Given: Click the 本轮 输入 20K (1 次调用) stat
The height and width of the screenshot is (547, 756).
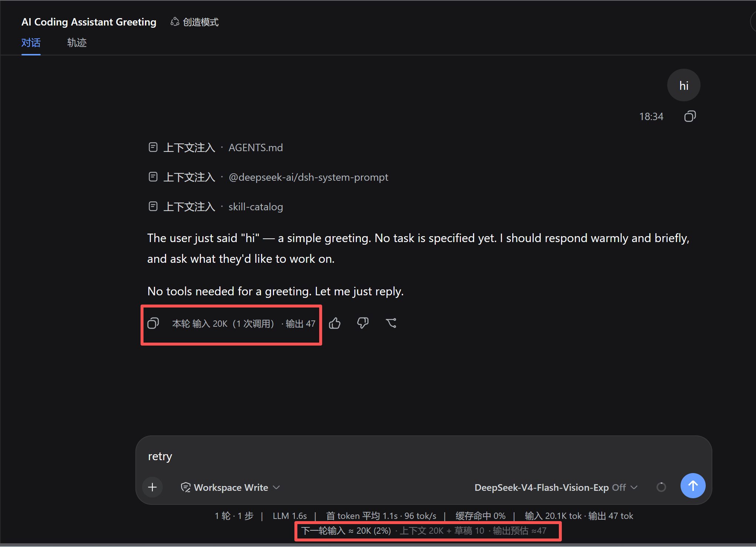Looking at the screenshot, I should (x=223, y=324).
